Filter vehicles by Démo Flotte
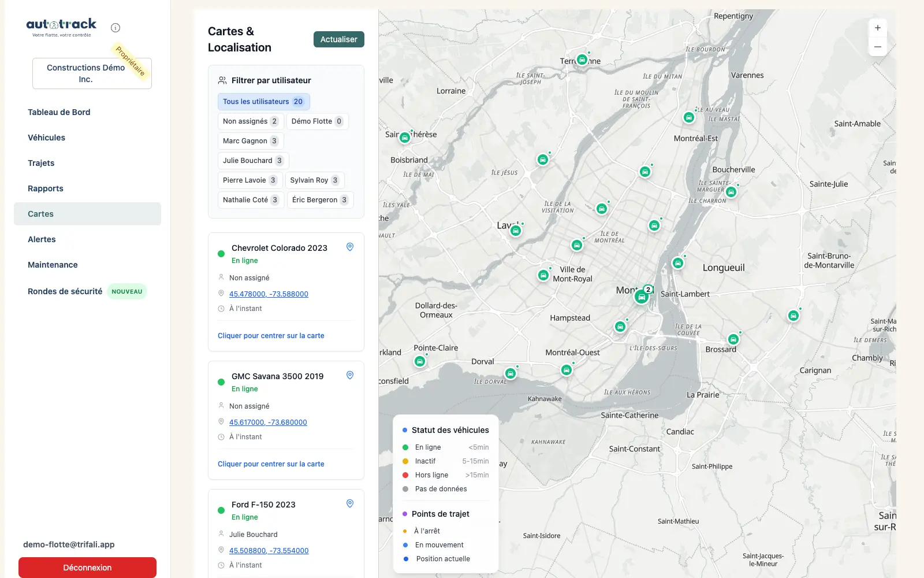The image size is (924, 578). 317,121
